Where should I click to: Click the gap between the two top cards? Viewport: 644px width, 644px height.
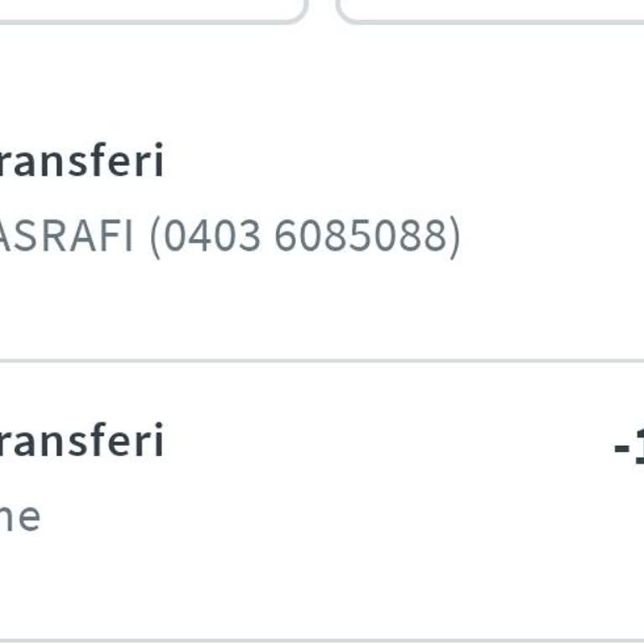point(322,8)
